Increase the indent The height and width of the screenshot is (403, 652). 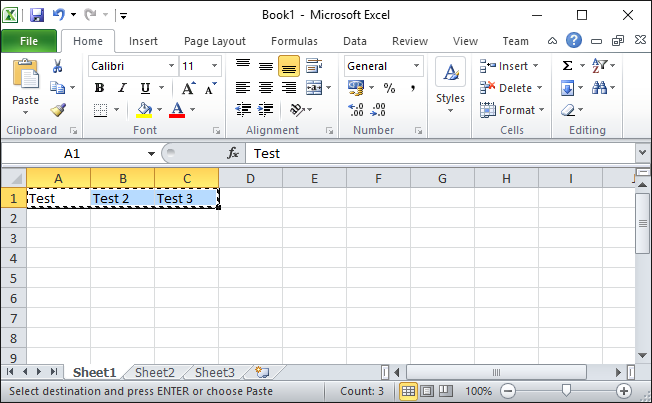point(266,110)
